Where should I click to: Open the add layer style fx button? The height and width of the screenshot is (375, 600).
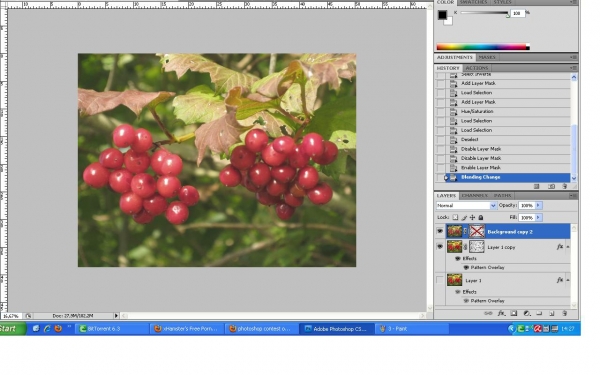point(501,313)
